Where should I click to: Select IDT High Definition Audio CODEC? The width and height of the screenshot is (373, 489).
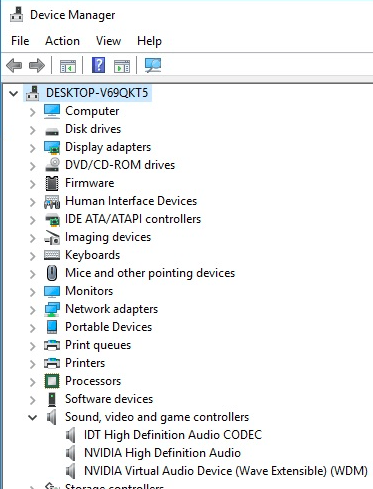coord(173,435)
